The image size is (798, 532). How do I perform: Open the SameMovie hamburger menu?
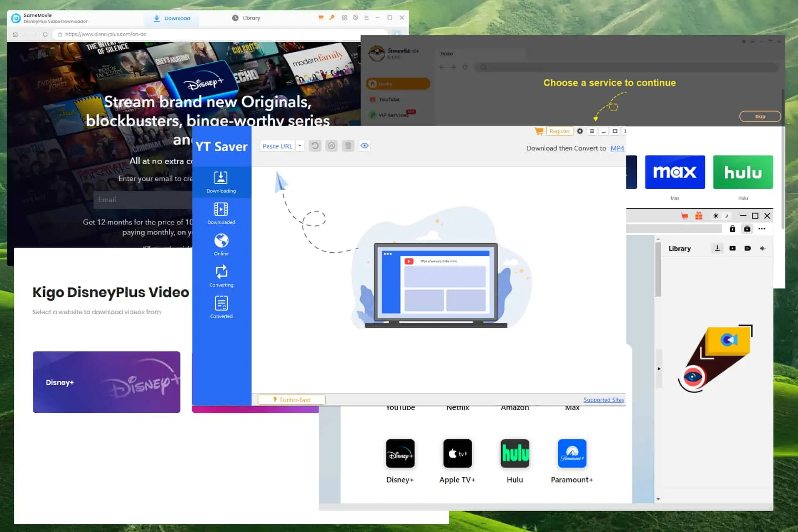click(x=367, y=17)
